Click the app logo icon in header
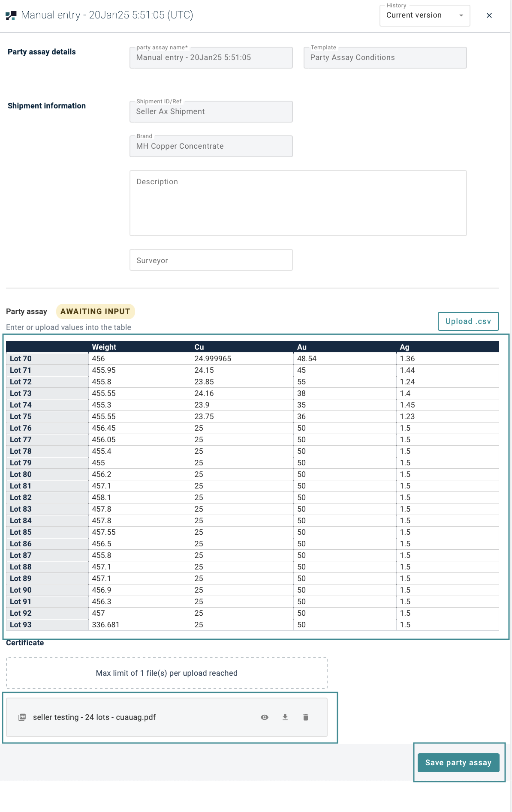 coord(11,15)
